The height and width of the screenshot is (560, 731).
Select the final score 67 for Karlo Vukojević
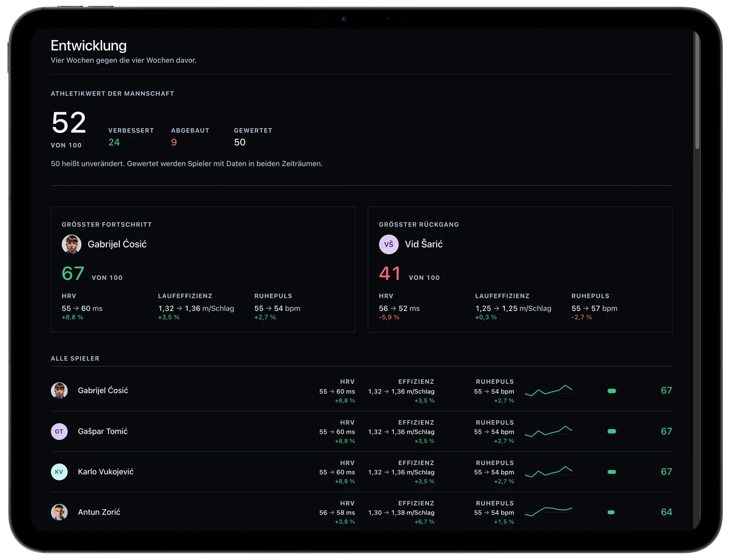pyautogui.click(x=666, y=472)
